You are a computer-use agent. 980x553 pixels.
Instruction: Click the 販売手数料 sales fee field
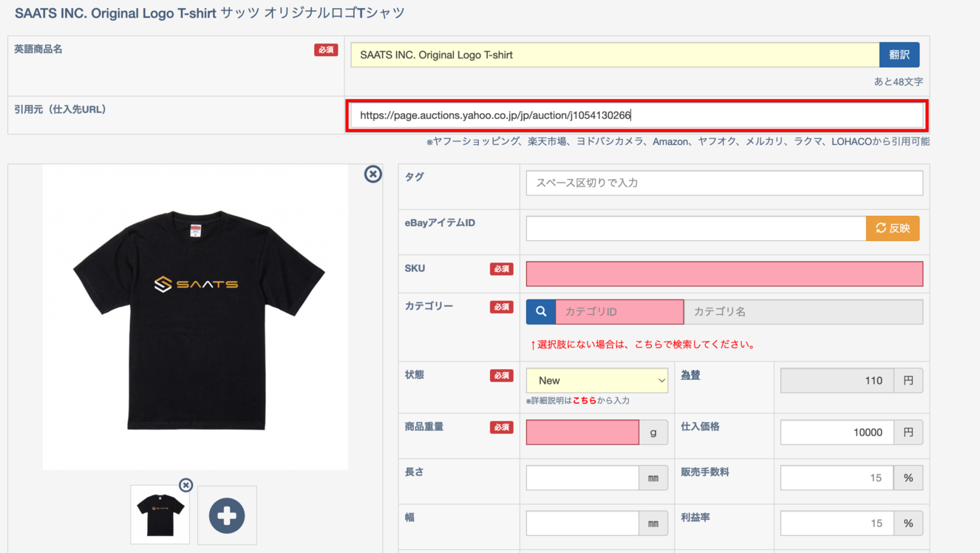[x=837, y=478]
